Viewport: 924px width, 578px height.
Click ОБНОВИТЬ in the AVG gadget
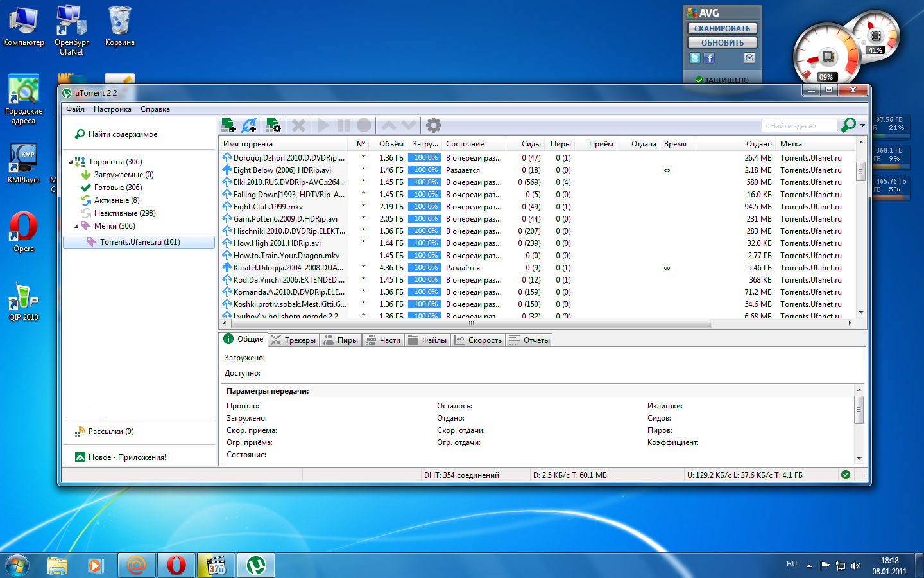point(722,42)
